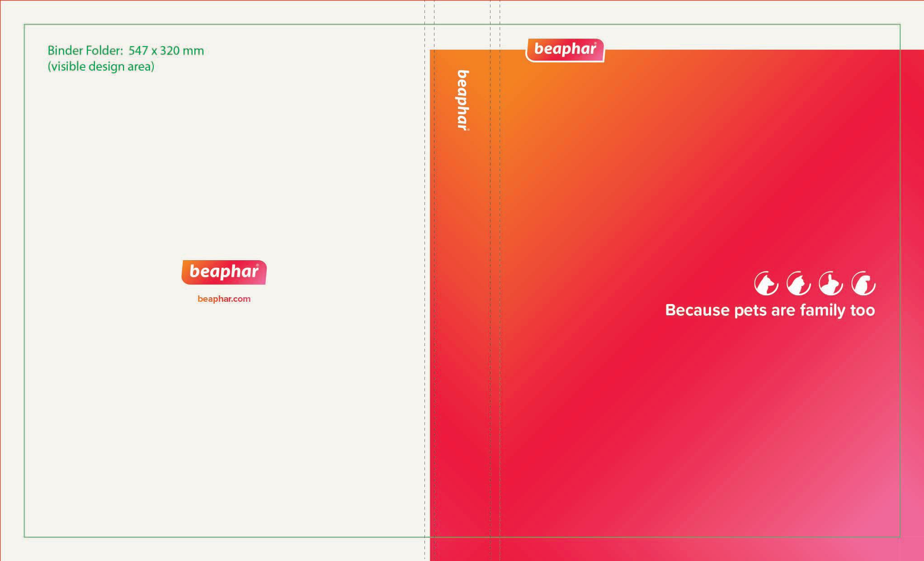This screenshot has height=561, width=924.
Task: Pick the orange gradient corner below front logo
Action: pos(524,86)
